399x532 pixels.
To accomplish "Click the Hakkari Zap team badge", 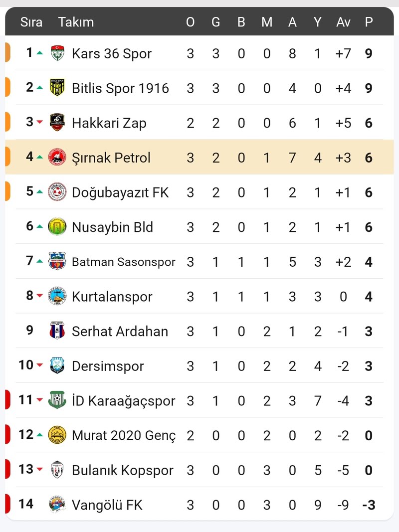I will 57,123.
